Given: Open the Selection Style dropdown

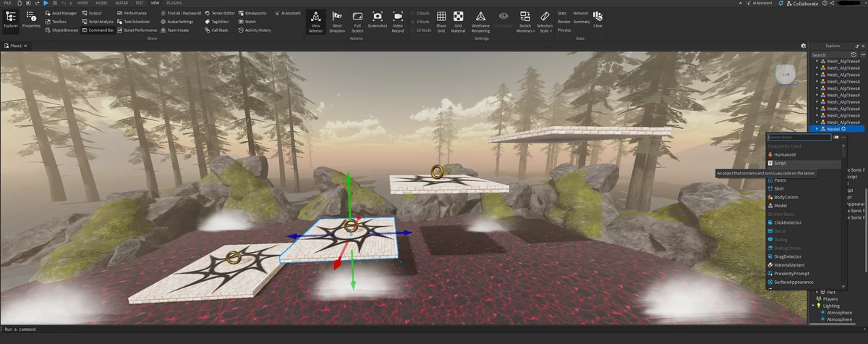Looking at the screenshot, I should pos(545,21).
